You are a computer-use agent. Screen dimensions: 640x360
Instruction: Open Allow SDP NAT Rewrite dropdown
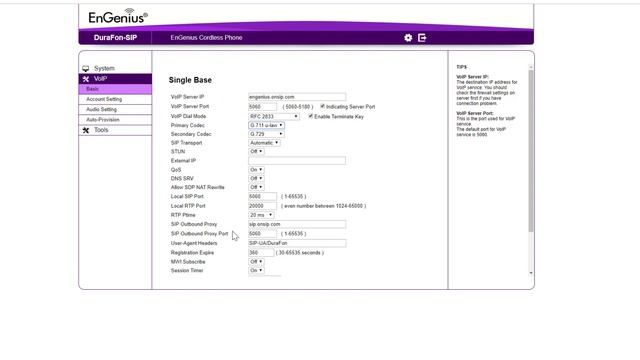(x=256, y=187)
